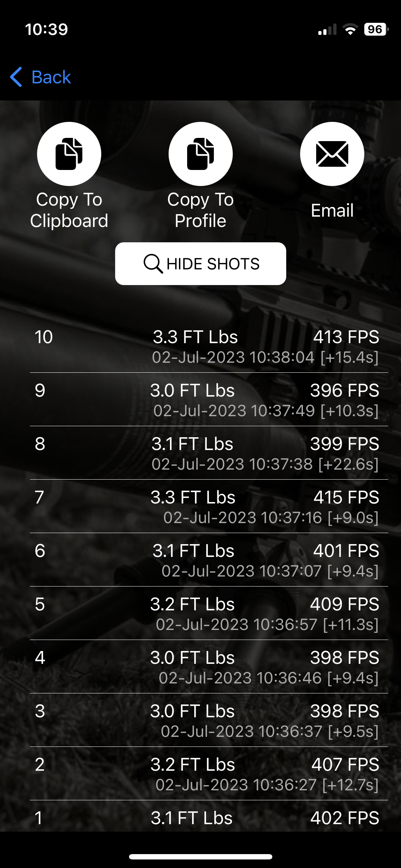The image size is (401, 868).
Task: Tap the magnifier icon in HIDE SHOTS
Action: pos(153,264)
